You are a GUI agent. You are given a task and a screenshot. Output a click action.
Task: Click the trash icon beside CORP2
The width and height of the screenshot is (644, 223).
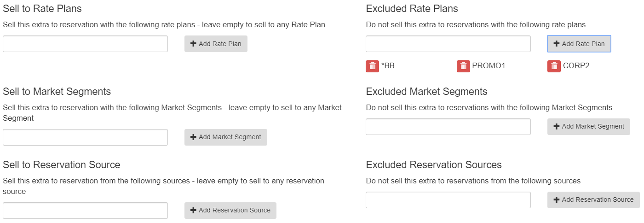pos(554,66)
